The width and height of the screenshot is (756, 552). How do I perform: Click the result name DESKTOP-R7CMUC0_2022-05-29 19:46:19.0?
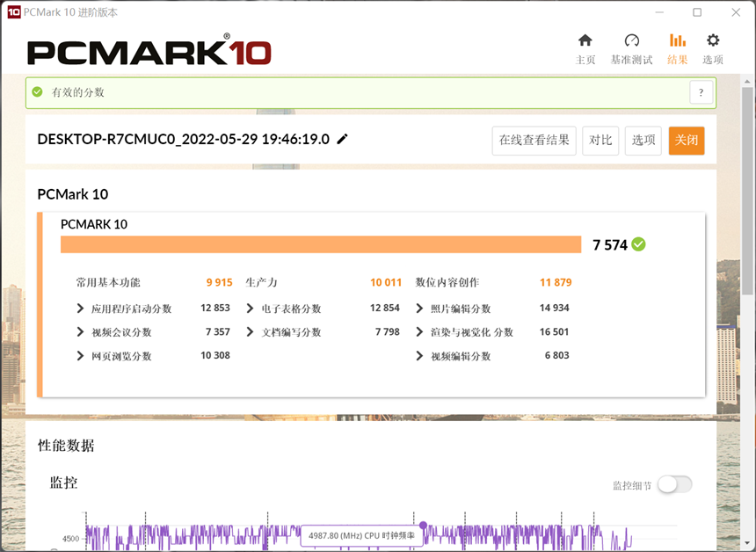click(x=183, y=140)
